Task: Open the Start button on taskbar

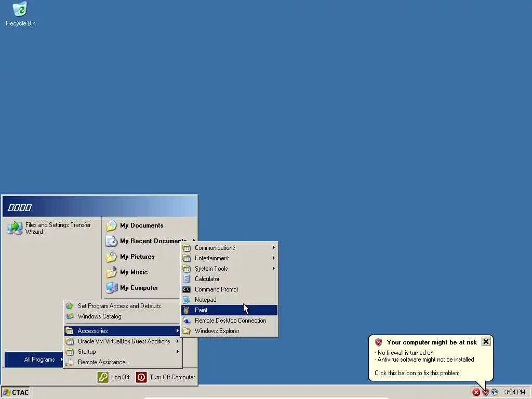Action: (16, 393)
